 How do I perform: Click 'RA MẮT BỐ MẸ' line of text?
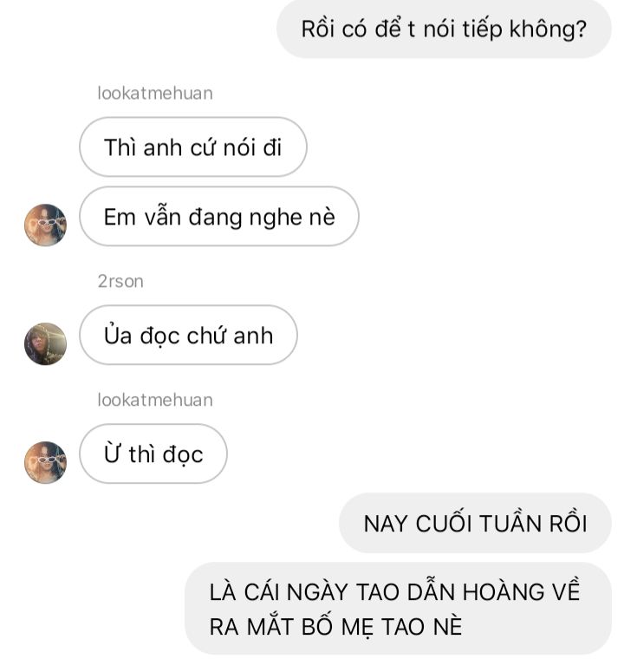point(292,627)
